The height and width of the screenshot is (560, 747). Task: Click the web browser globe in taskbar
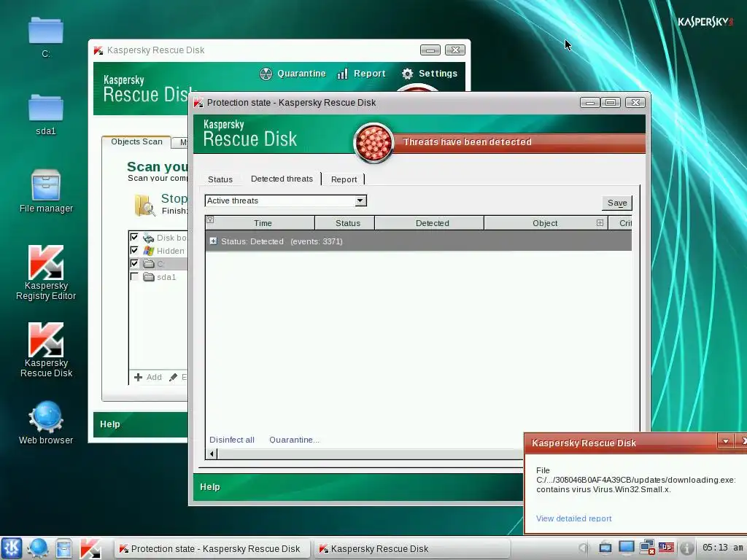click(x=38, y=548)
